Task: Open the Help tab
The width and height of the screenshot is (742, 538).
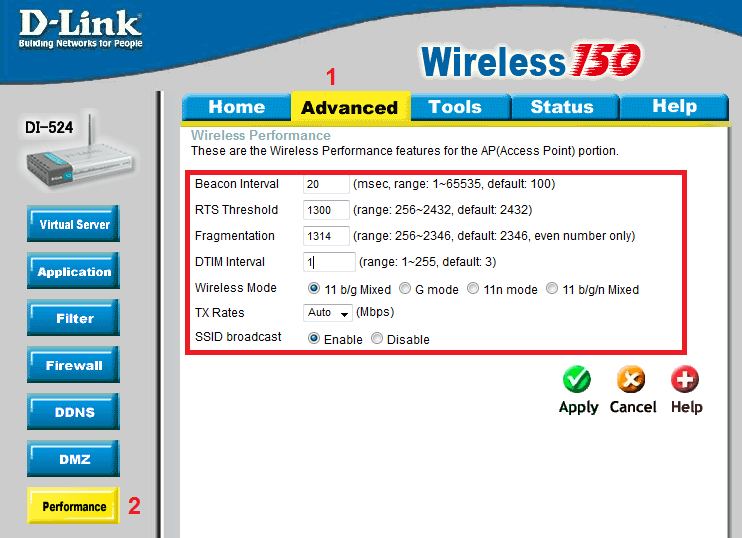Action: click(x=674, y=107)
